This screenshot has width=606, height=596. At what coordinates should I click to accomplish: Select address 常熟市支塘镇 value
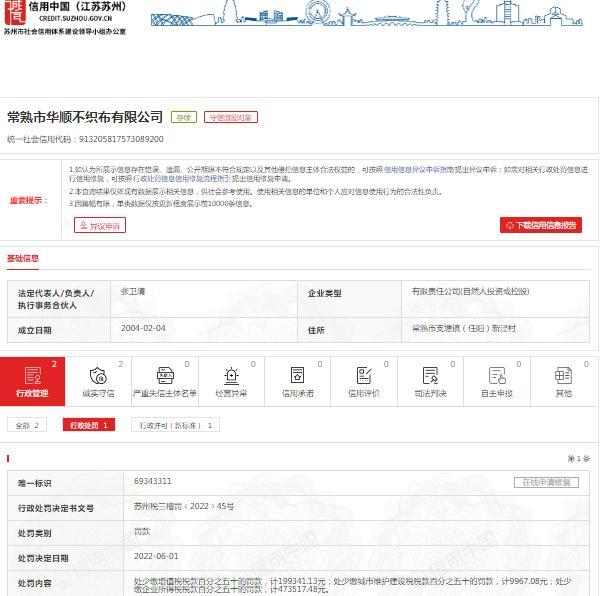tap(463, 328)
